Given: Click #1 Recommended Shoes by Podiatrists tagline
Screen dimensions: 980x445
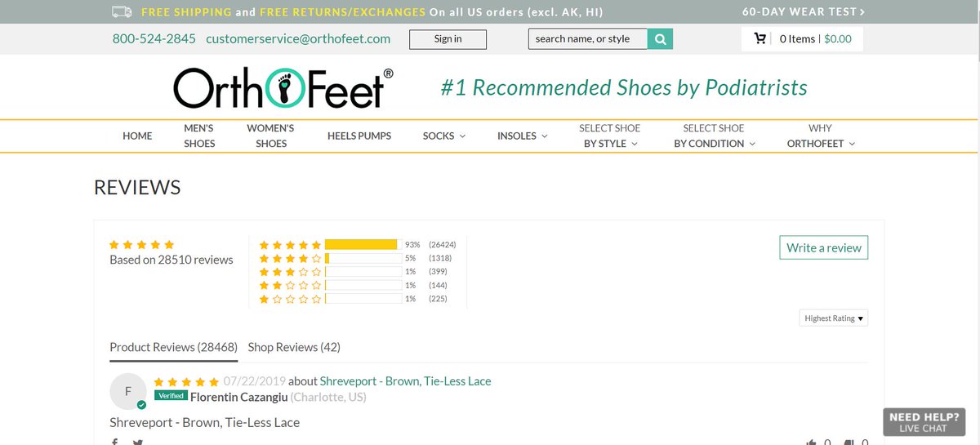Looking at the screenshot, I should 624,87.
